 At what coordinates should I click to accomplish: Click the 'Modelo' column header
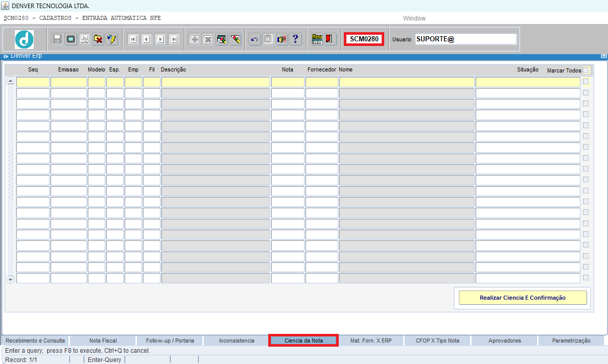(x=97, y=70)
